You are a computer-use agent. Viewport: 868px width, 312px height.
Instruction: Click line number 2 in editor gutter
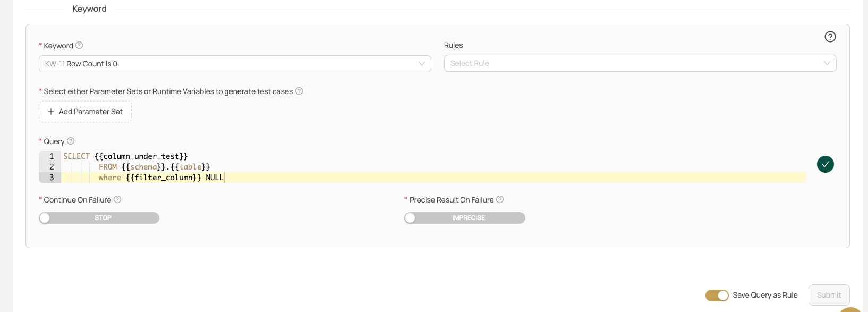pos(52,167)
